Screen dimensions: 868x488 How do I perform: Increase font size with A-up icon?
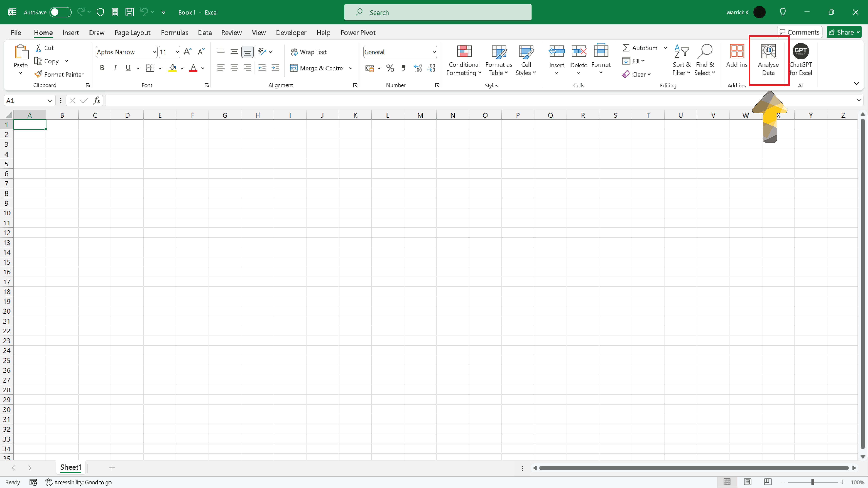188,51
